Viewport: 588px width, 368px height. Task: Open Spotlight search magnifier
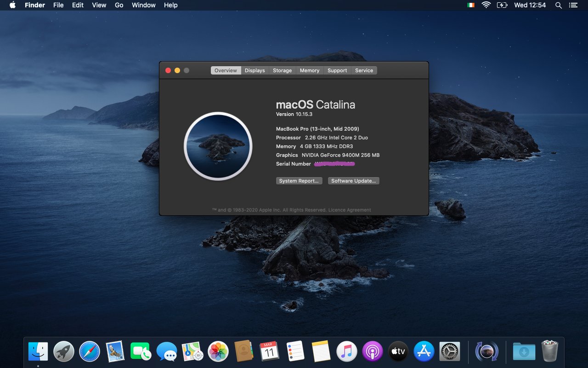pyautogui.click(x=559, y=5)
